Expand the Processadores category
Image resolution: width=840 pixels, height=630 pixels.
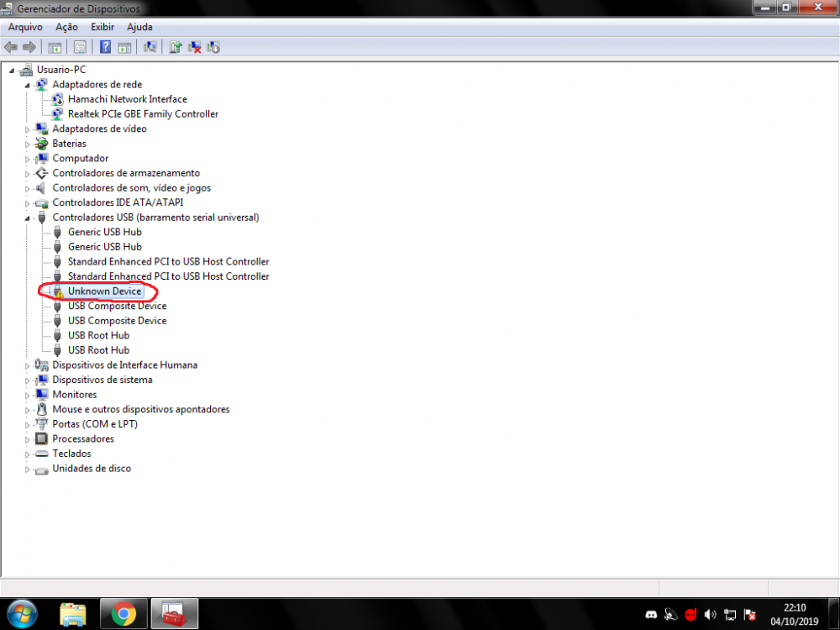tap(28, 439)
